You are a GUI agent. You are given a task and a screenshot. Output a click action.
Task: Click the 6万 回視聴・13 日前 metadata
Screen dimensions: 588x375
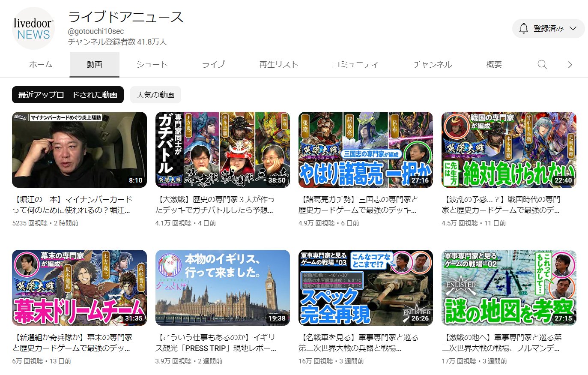(42, 361)
